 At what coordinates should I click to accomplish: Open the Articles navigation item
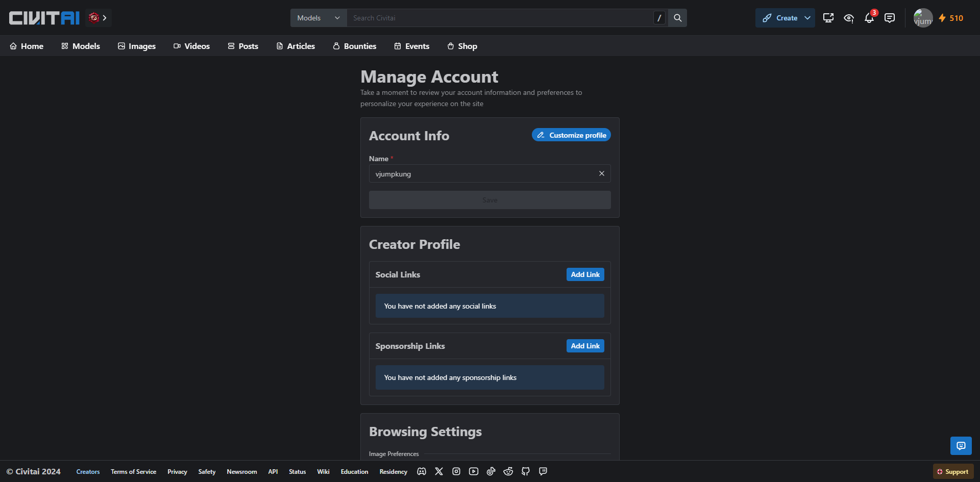click(x=296, y=46)
